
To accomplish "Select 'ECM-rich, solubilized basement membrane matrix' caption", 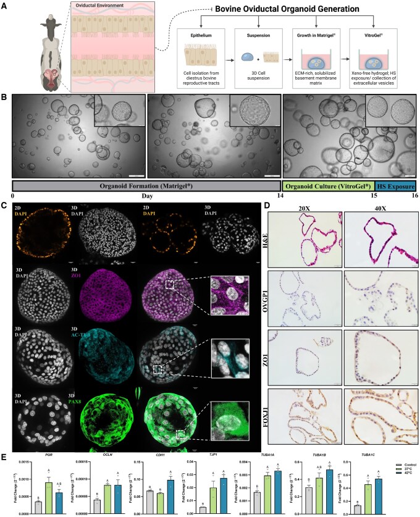I will [316, 78].
